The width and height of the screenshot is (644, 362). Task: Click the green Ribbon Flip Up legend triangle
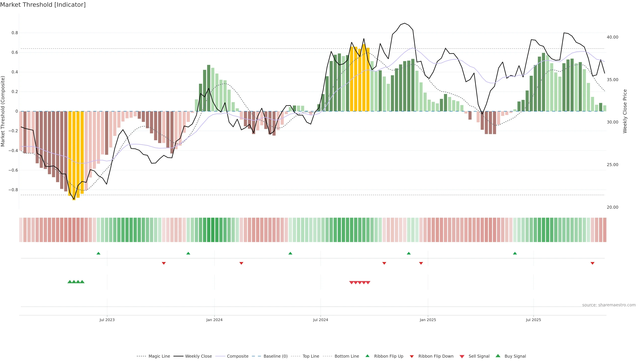(x=367, y=356)
